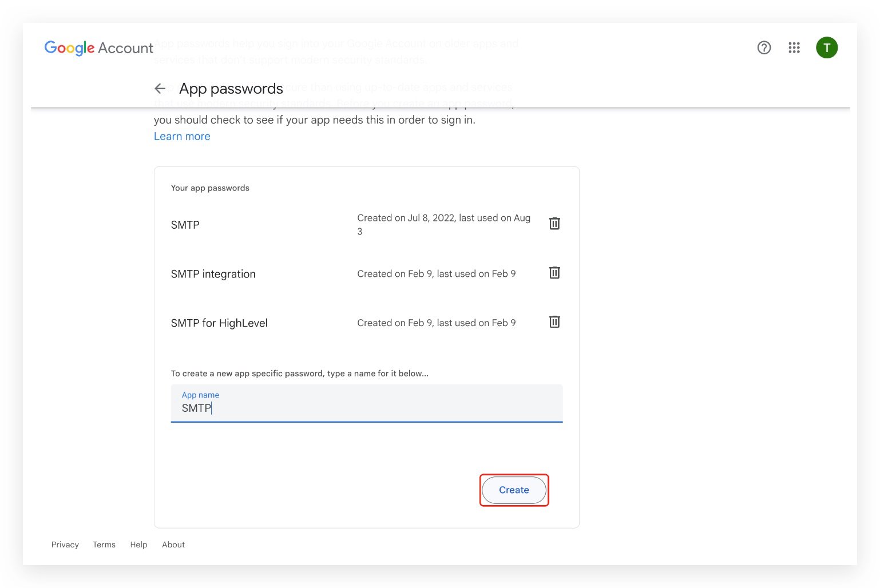Image resolution: width=880 pixels, height=588 pixels.
Task: Click the App passwords page heading
Action: pyautogui.click(x=231, y=89)
